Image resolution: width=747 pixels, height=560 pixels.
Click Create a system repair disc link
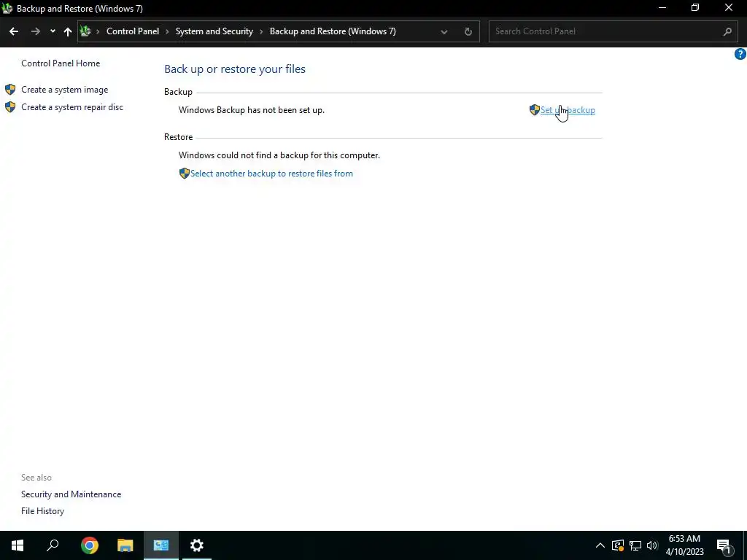(72, 107)
